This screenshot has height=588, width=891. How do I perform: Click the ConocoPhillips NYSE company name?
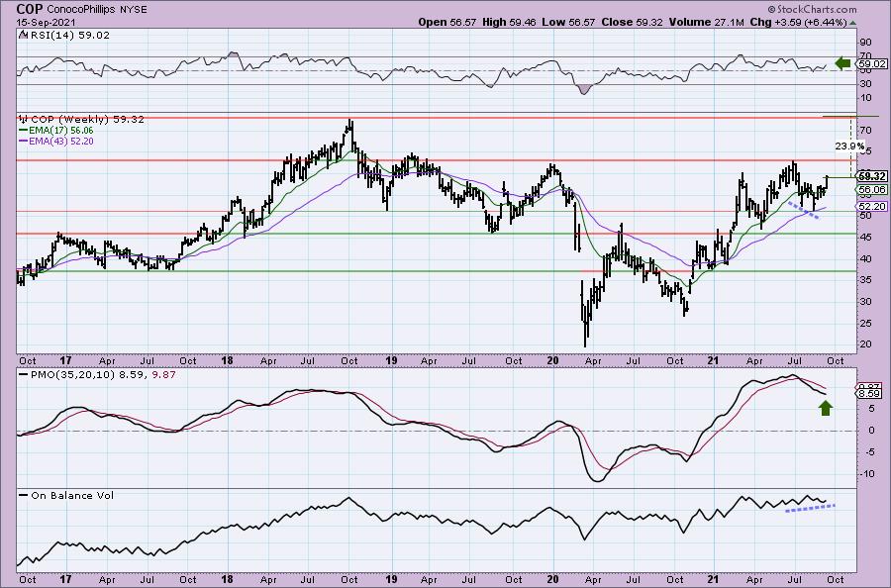[x=96, y=10]
